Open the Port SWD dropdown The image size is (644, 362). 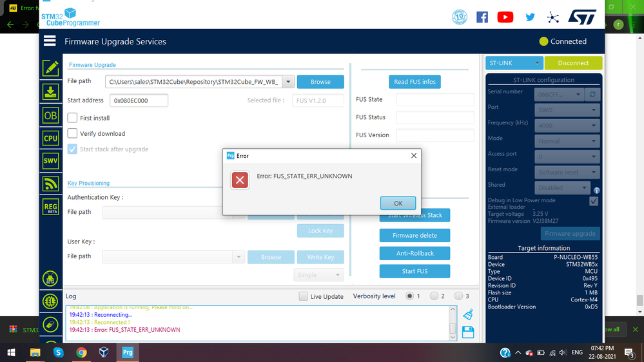[567, 110]
